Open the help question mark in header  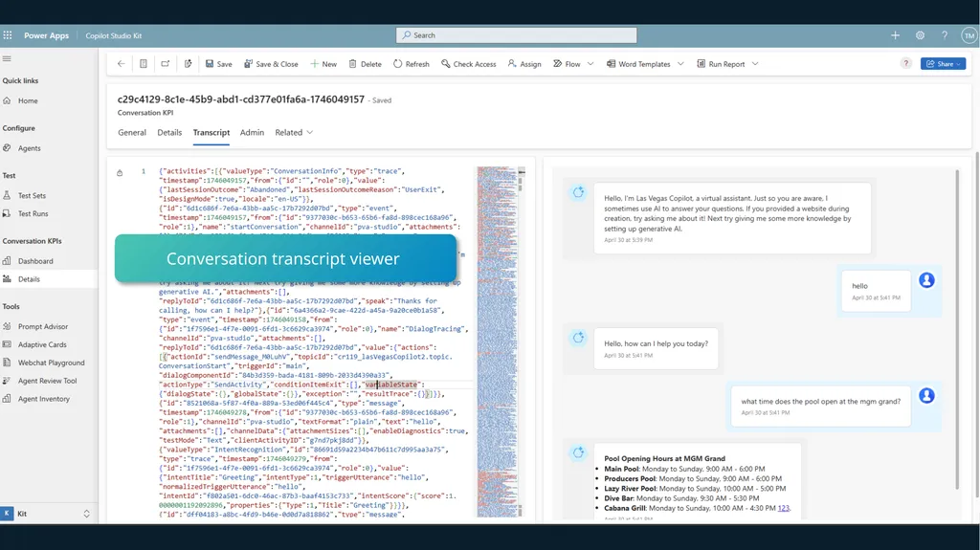(x=945, y=35)
